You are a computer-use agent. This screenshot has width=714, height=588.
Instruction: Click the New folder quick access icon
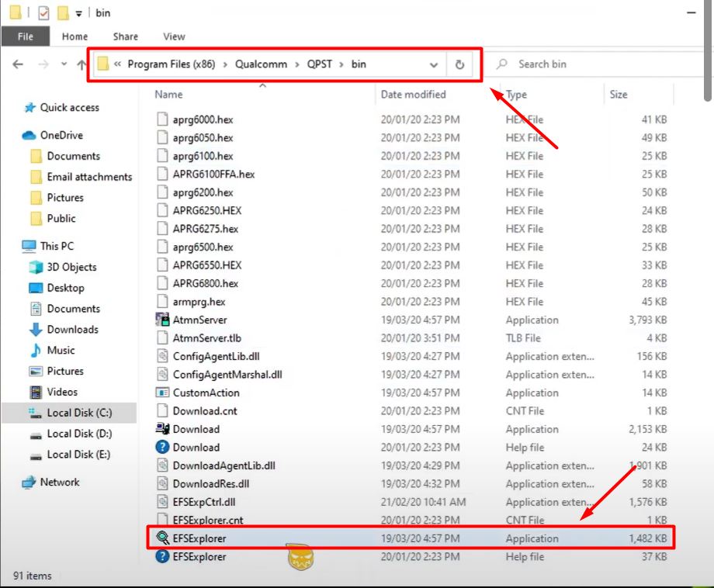(x=63, y=12)
